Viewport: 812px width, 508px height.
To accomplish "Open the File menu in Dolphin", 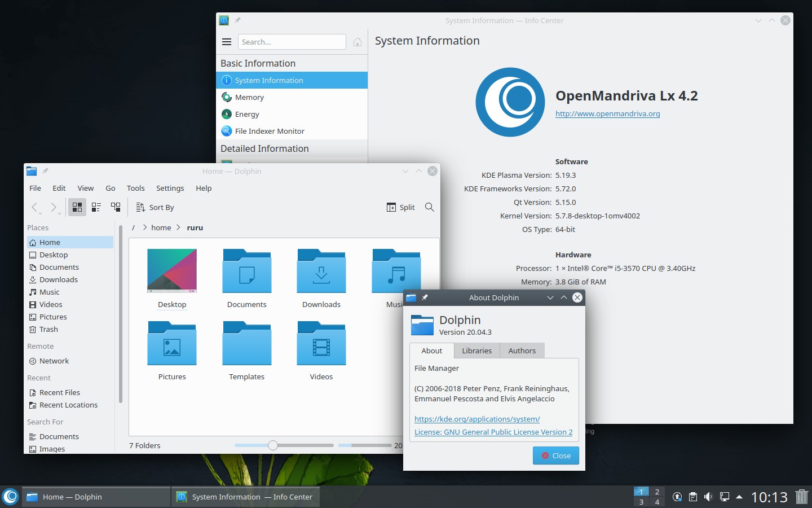I will point(35,188).
